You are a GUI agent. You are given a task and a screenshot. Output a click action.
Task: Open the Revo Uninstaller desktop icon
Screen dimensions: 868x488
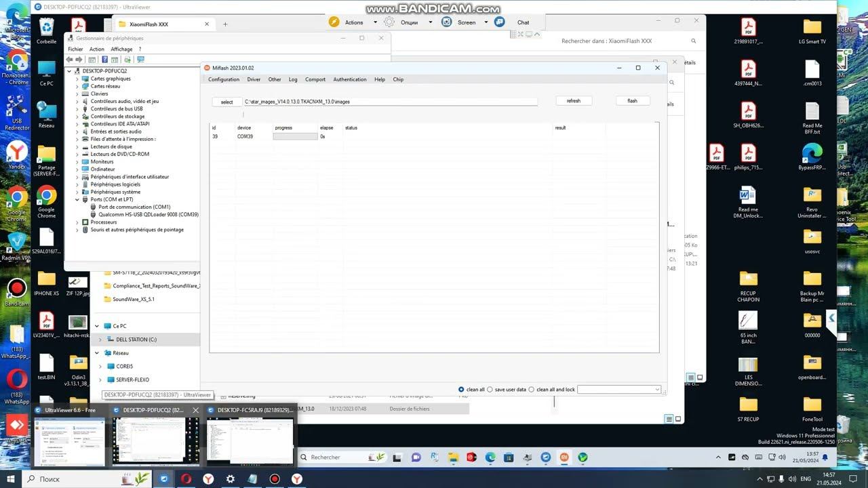(x=812, y=203)
